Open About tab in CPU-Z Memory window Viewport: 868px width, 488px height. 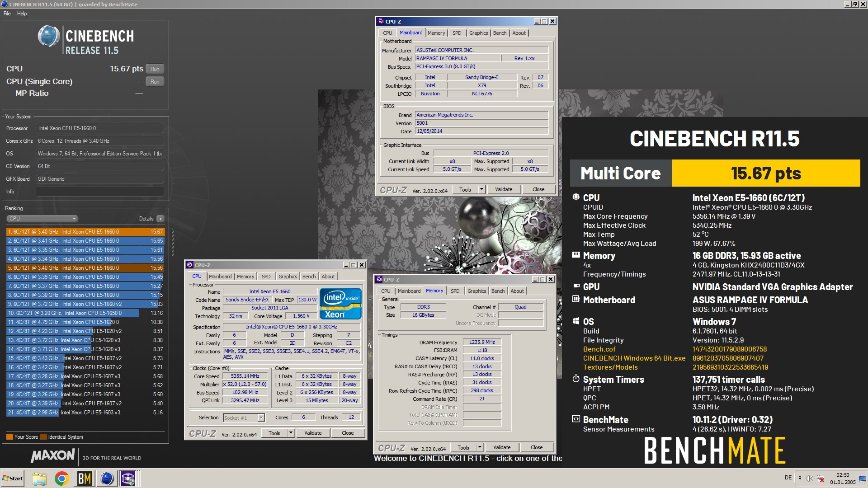click(517, 291)
